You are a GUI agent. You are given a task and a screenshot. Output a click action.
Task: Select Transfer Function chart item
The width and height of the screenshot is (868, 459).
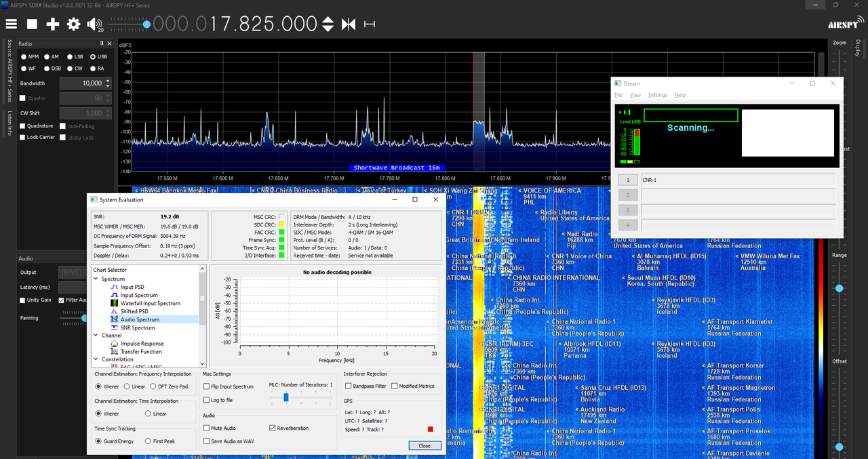(x=141, y=352)
